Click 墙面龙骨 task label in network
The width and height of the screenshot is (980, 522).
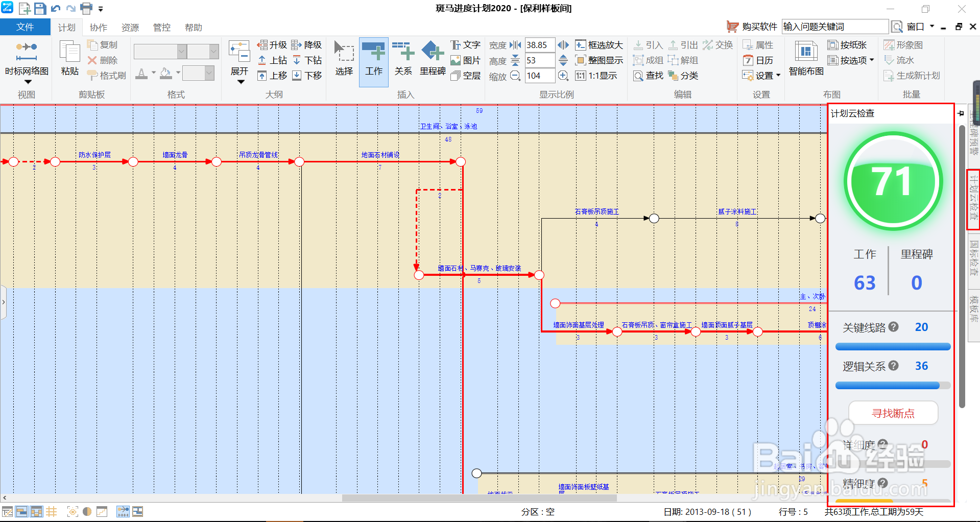tap(175, 155)
